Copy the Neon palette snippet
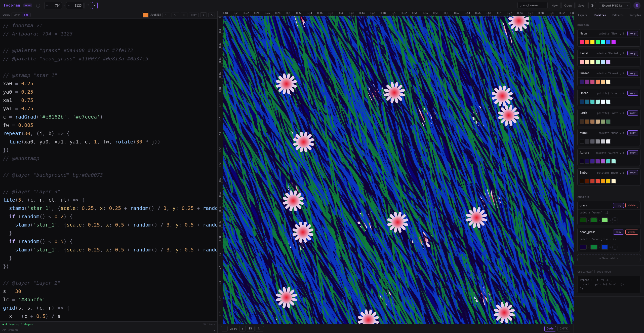 [633, 33]
